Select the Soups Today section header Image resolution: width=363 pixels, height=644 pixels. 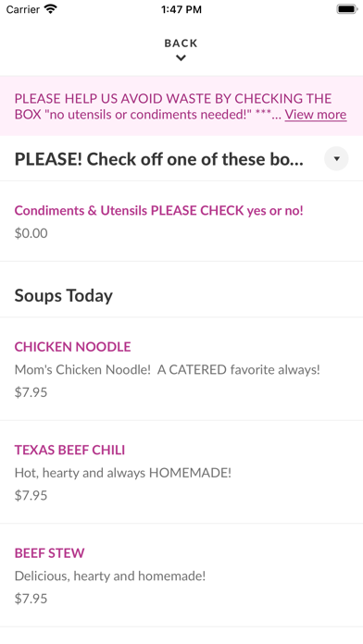[64, 296]
